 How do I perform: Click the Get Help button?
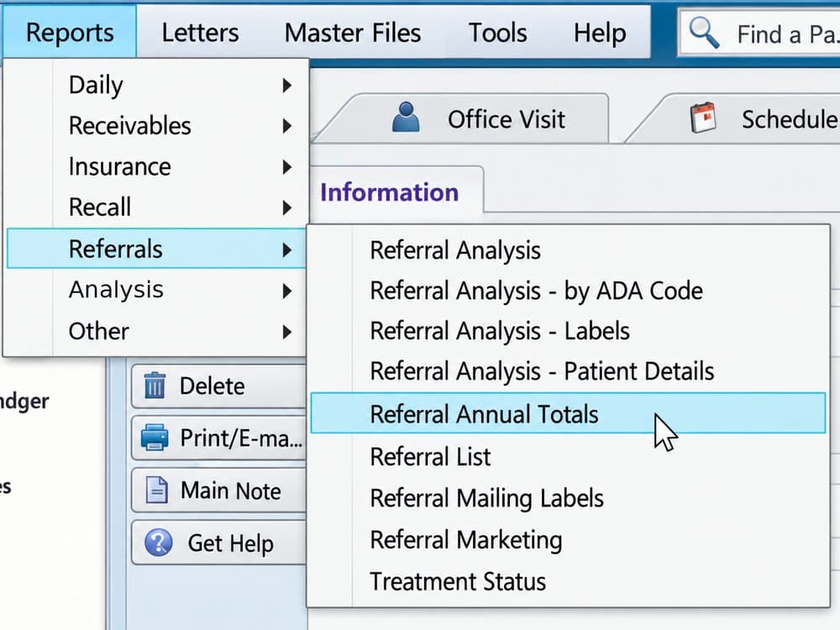(218, 543)
